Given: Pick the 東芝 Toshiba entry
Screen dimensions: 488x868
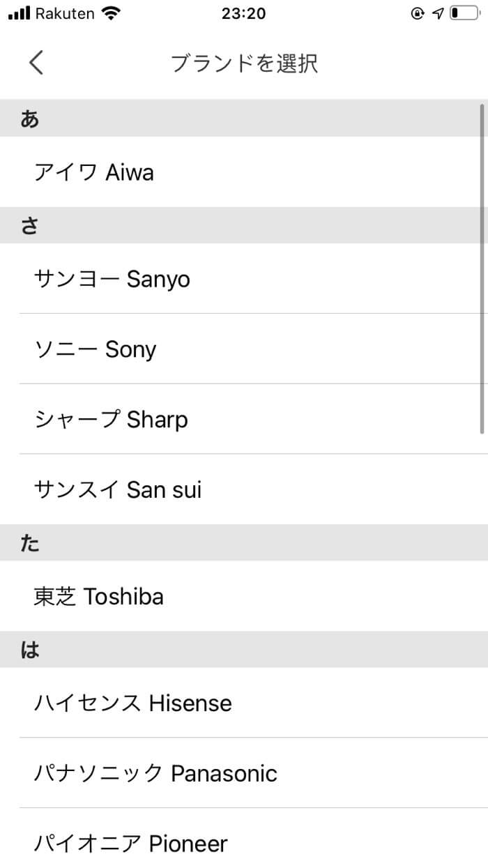Looking at the screenshot, I should tap(244, 596).
